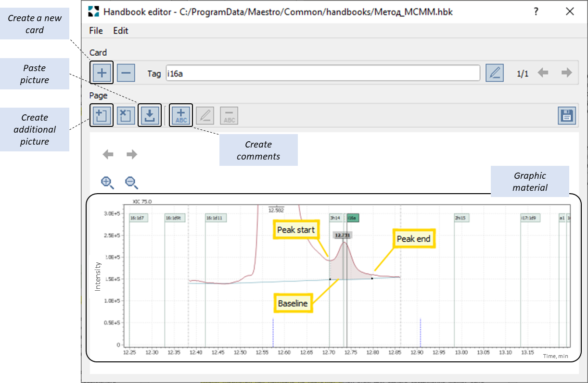The width and height of the screenshot is (588, 383).
Task: Open the Edit menu
Action: click(121, 31)
